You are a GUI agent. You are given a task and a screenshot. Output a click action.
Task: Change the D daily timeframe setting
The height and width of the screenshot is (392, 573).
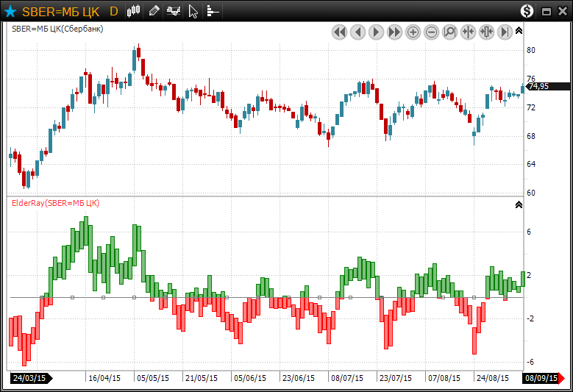[113, 11]
